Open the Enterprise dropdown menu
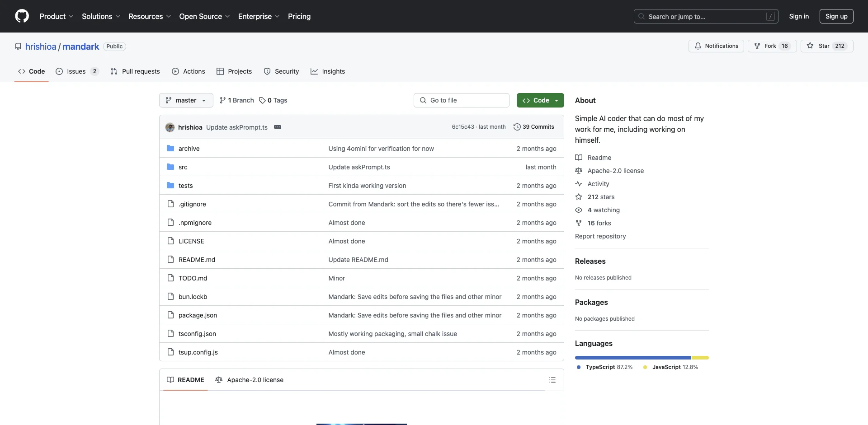868x425 pixels. point(259,16)
